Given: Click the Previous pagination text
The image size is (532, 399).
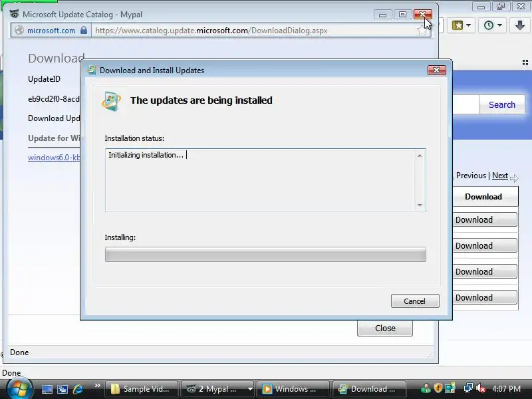Looking at the screenshot, I should (x=471, y=176).
